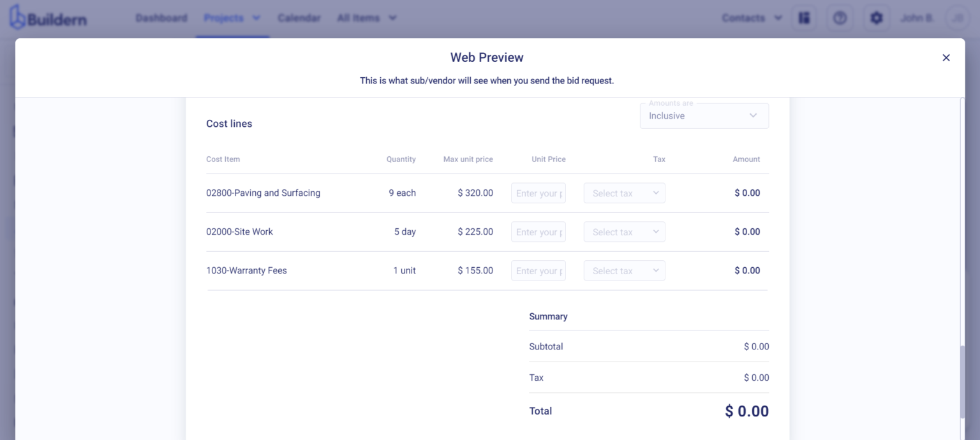The height and width of the screenshot is (440, 980).
Task: Click the John B. profile avatar
Action: click(x=958, y=18)
